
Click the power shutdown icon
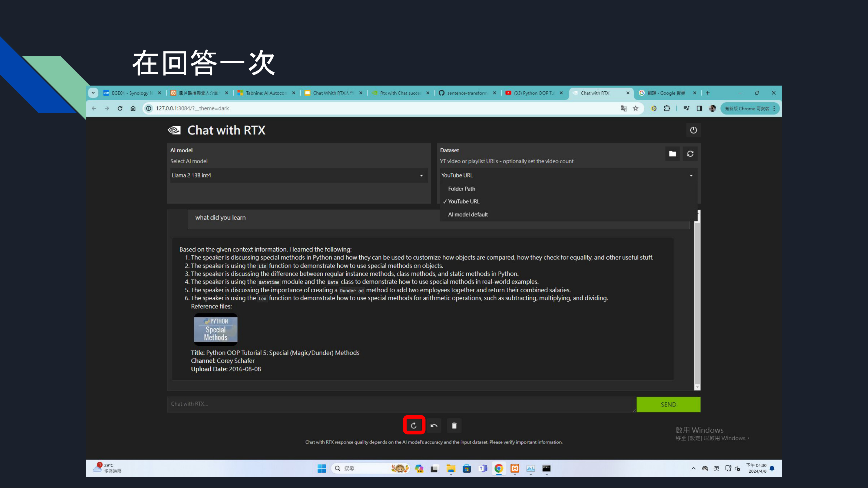pos(694,130)
